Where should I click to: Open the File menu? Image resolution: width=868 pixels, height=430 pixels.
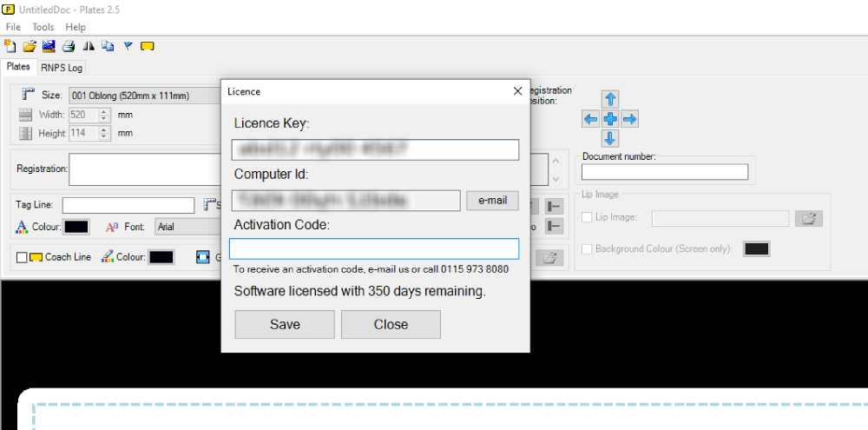13,27
